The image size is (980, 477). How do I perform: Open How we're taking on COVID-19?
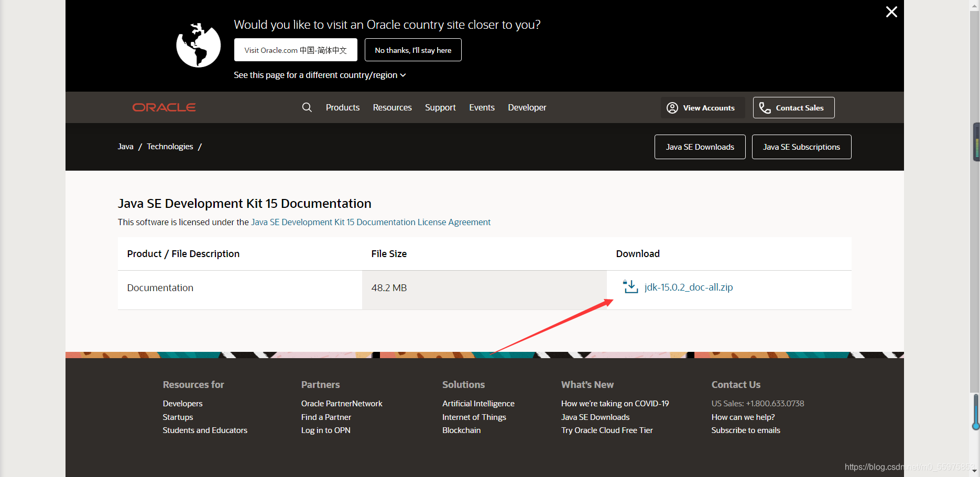tap(615, 404)
